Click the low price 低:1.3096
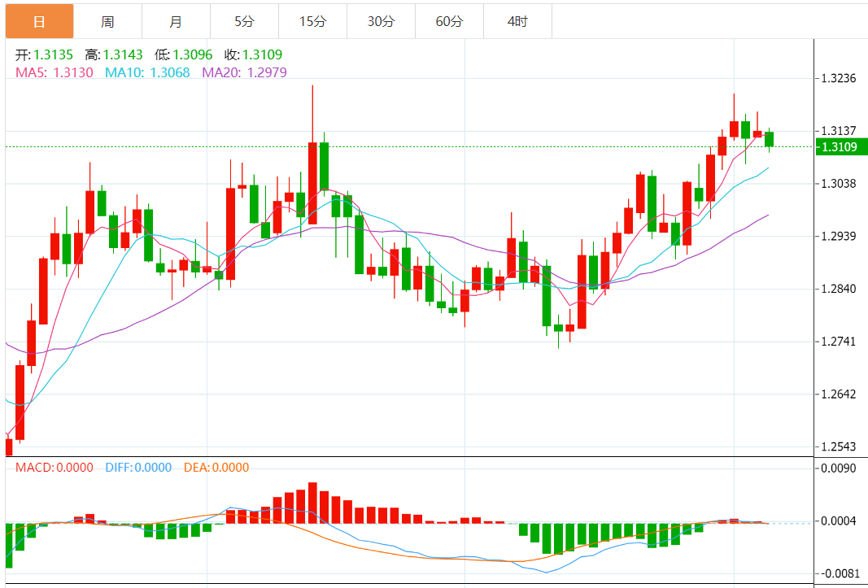Image resolution: width=868 pixels, height=588 pixels. click(183, 54)
